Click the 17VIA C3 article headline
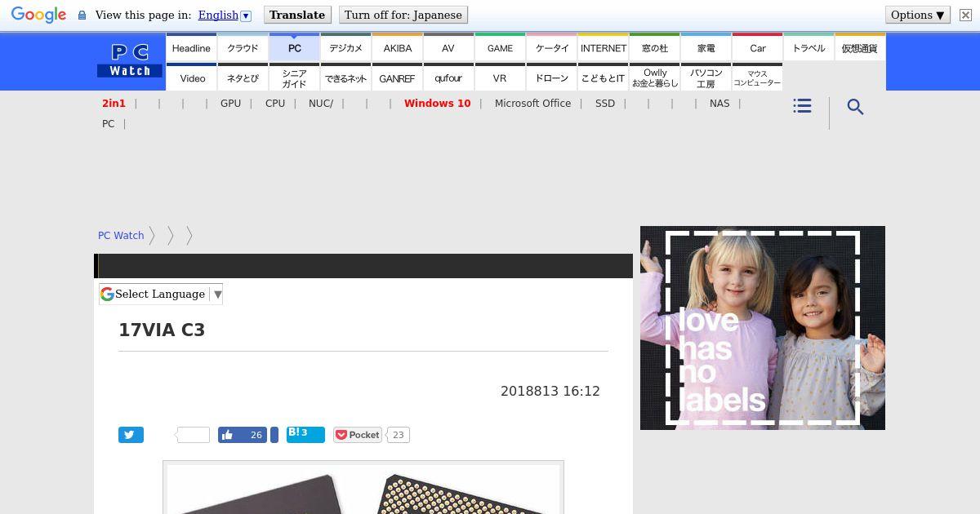Image resolution: width=980 pixels, height=514 pixels. [x=162, y=330]
